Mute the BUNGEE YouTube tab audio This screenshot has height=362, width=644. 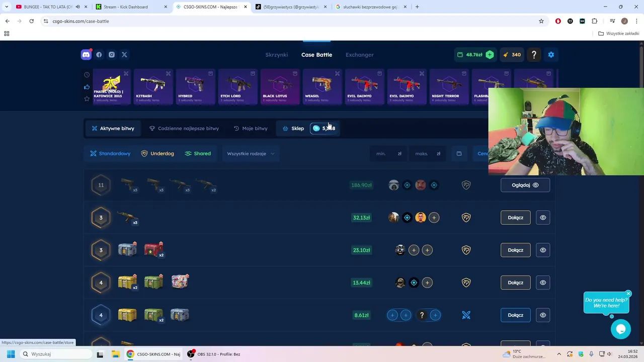point(77,7)
